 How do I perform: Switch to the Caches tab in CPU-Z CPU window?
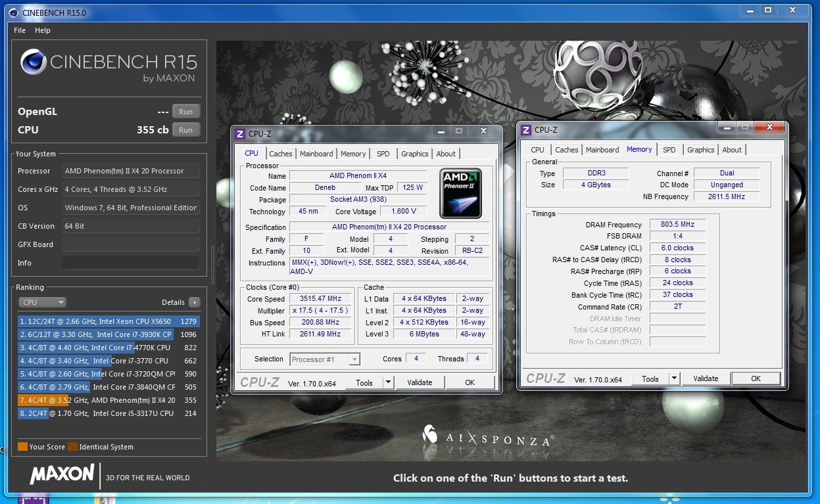pyautogui.click(x=281, y=154)
